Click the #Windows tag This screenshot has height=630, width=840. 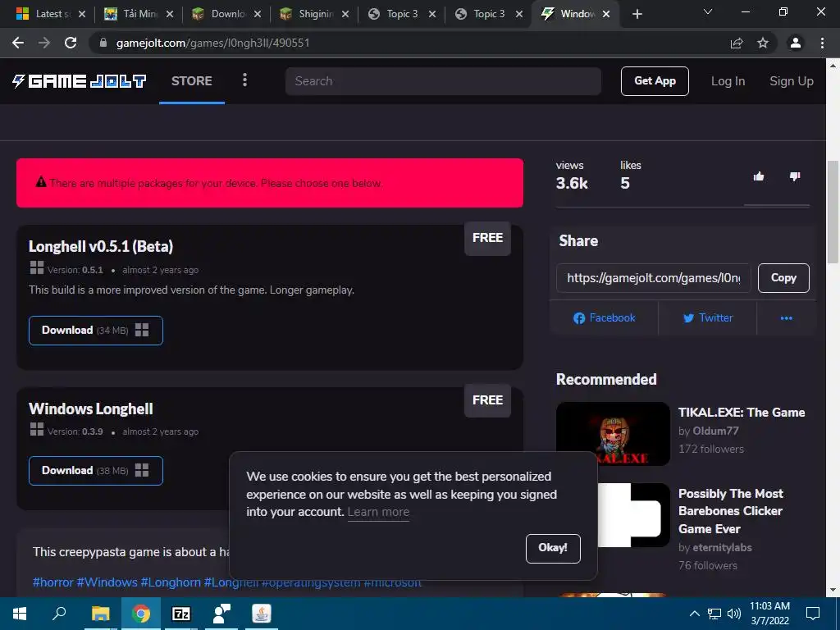click(107, 582)
